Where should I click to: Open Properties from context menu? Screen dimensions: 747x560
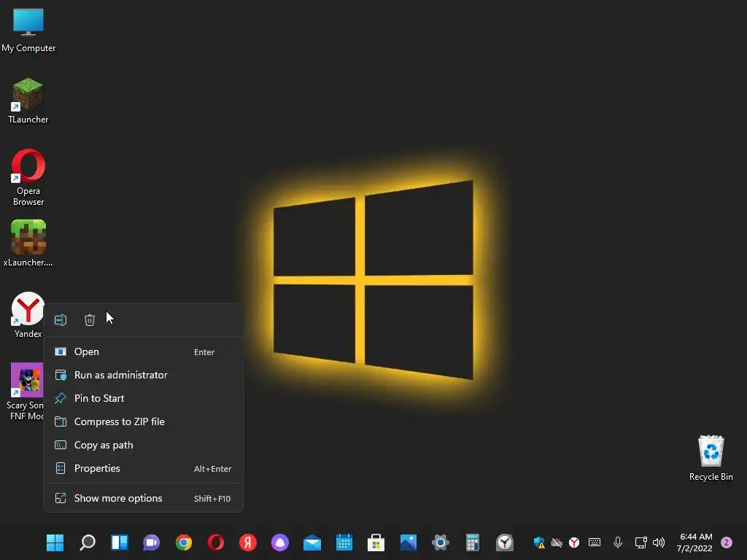tap(143, 469)
